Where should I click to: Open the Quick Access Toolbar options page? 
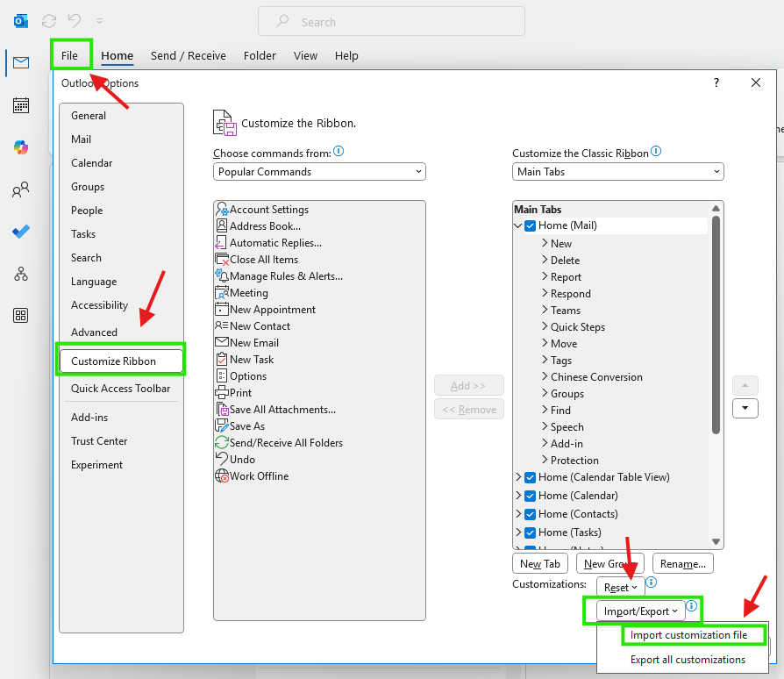tap(120, 389)
